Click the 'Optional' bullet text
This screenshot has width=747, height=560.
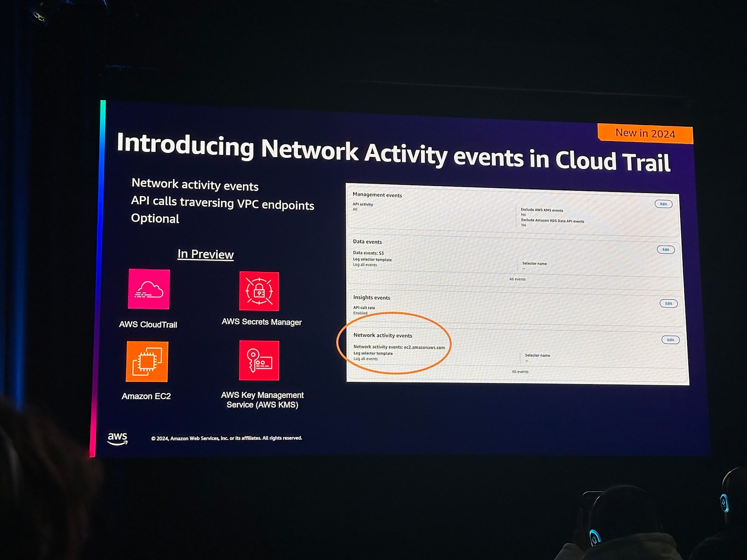click(155, 218)
